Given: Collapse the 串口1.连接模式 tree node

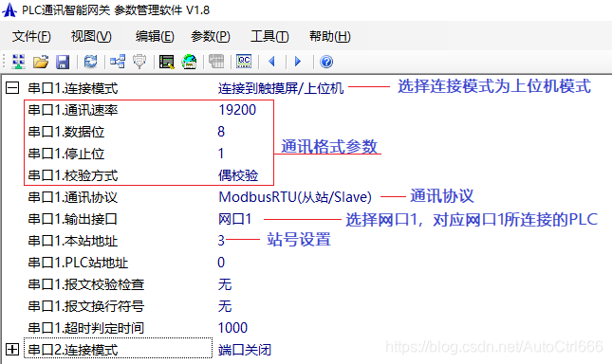Looking at the screenshot, I should tap(12, 88).
